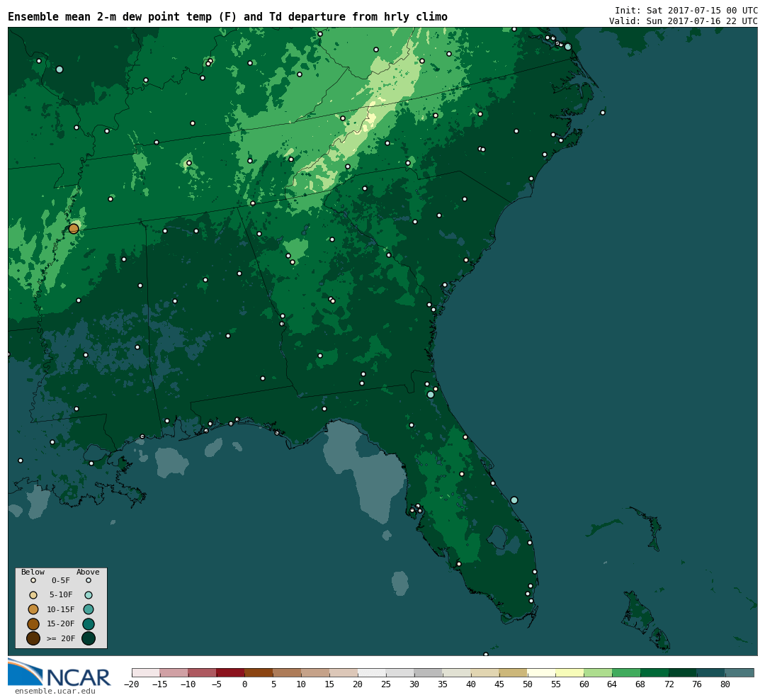Pick the 64 to 68 medium green swatch
The image size is (765, 700).
(627, 672)
